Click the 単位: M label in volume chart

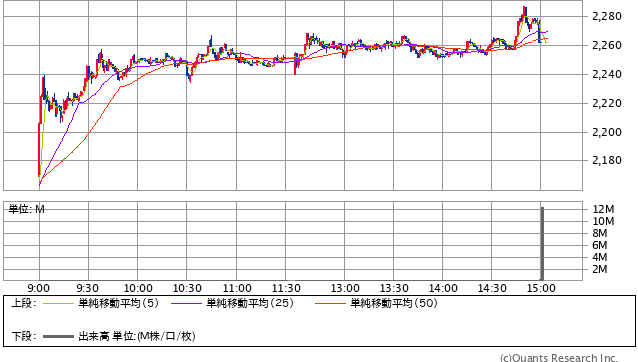click(x=27, y=209)
